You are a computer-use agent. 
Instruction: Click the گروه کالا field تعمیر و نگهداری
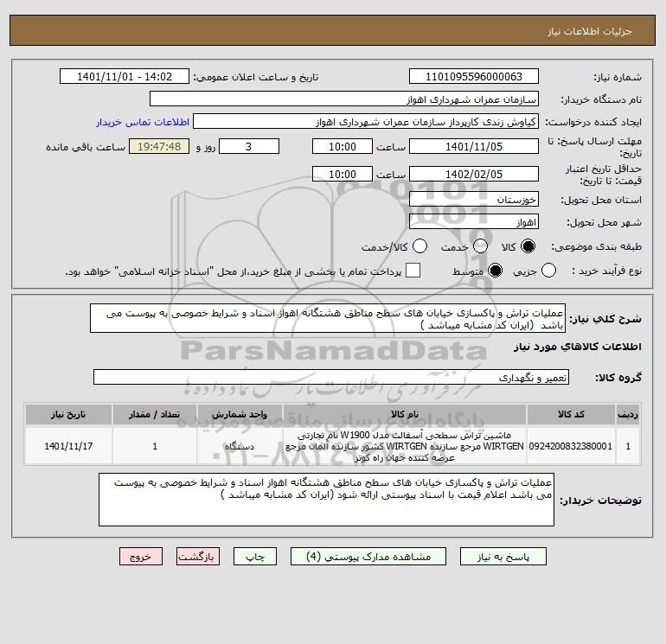tap(331, 377)
